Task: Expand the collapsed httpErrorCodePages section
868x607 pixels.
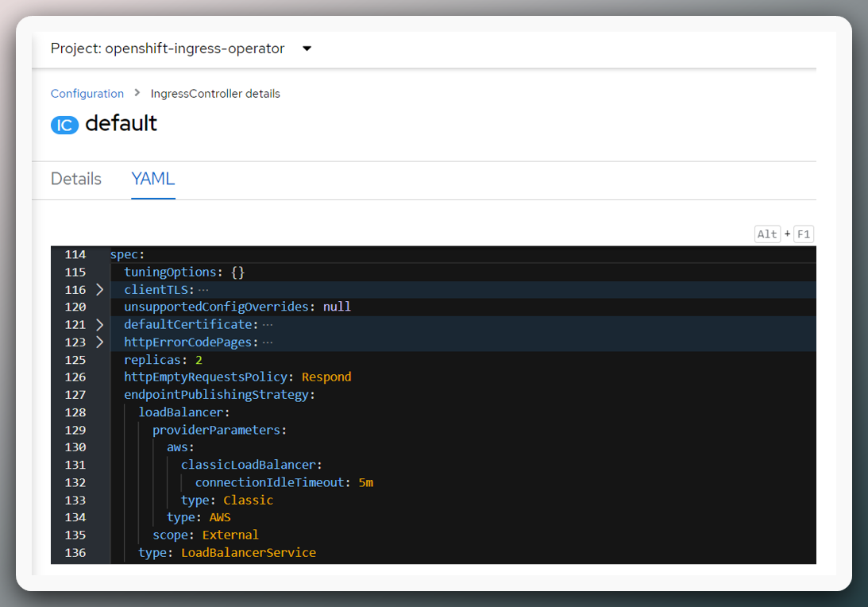Action: [99, 342]
